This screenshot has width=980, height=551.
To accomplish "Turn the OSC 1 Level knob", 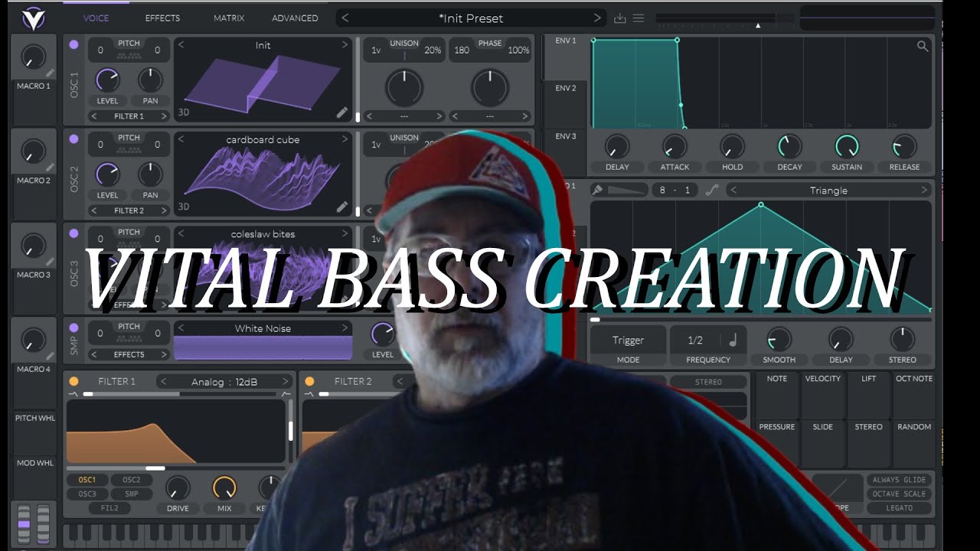I will click(107, 80).
